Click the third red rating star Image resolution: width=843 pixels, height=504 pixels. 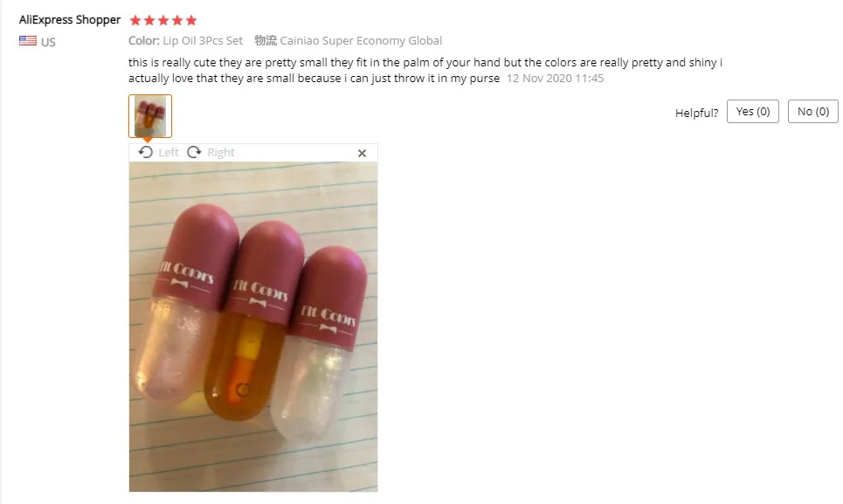(163, 20)
